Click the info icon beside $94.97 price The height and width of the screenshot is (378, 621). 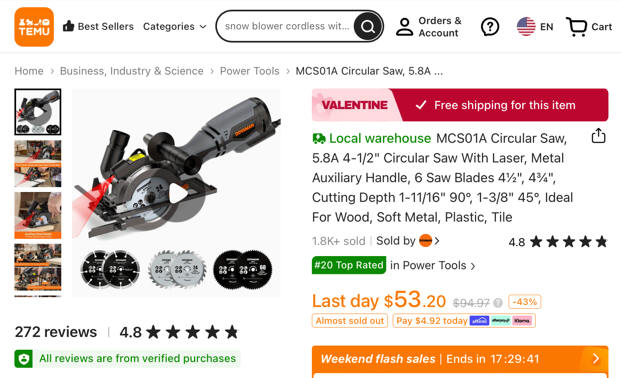tap(498, 303)
